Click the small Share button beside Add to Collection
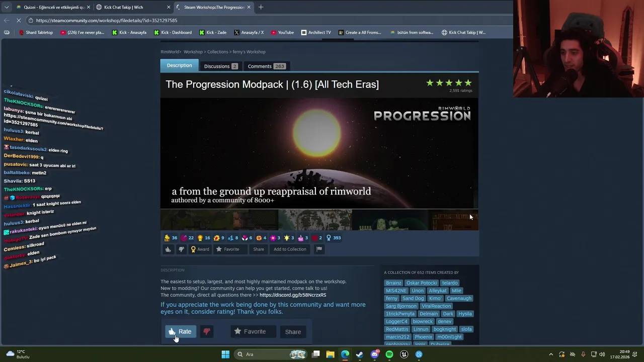This screenshot has height=362, width=644. [x=259, y=249]
